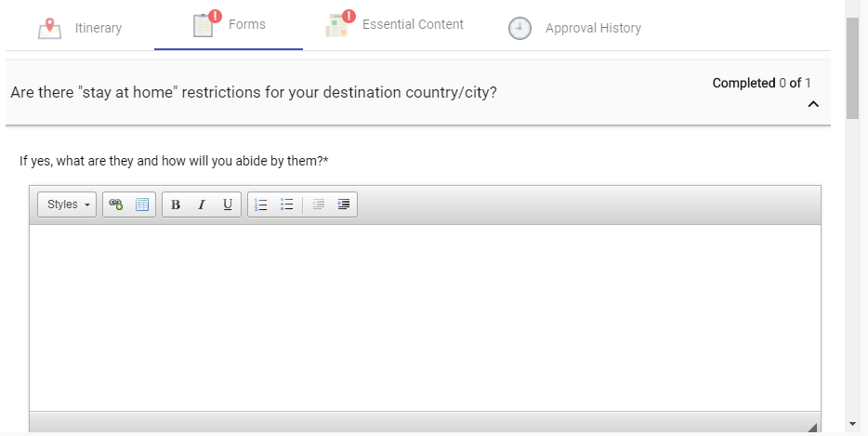The height and width of the screenshot is (436, 868).
Task: Insert a bulleted list
Action: point(287,205)
